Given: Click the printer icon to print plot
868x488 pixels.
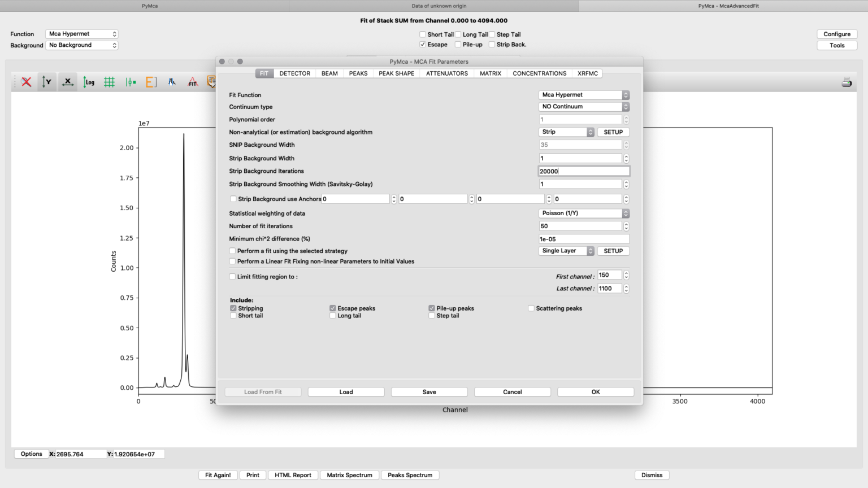Looking at the screenshot, I should [x=845, y=82].
